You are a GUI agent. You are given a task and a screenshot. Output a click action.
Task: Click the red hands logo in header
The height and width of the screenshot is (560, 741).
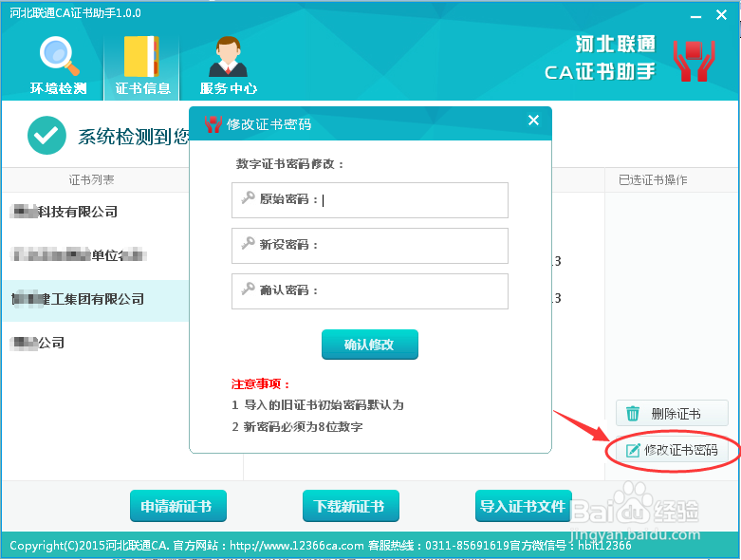coord(694,61)
